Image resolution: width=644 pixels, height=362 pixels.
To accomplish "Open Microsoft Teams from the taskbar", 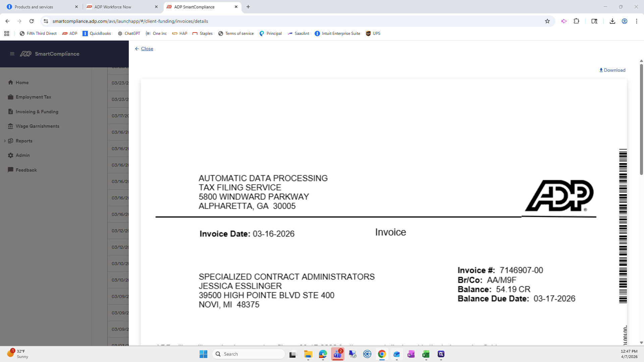I will tap(338, 354).
